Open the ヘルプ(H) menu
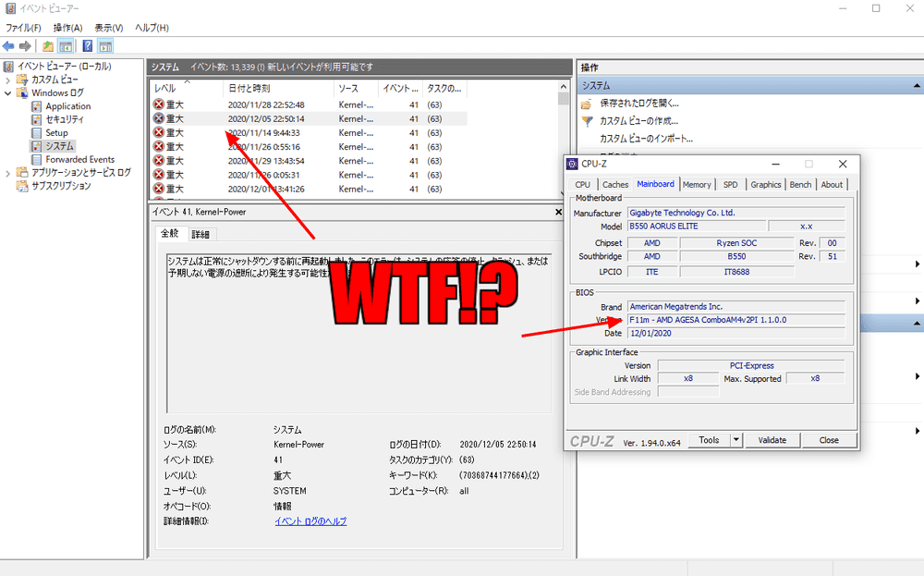Viewport: 924px width, 576px height. 152,28
